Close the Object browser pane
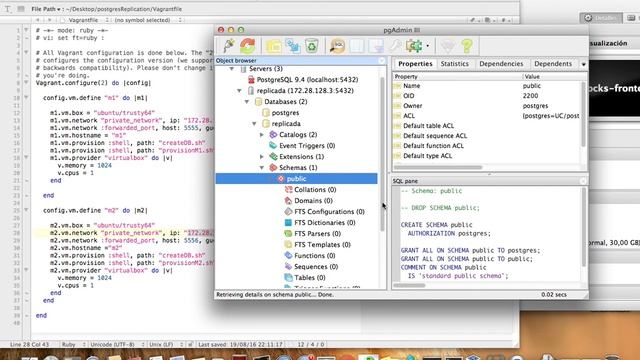Viewport: 640px width, 360px height. click(381, 60)
